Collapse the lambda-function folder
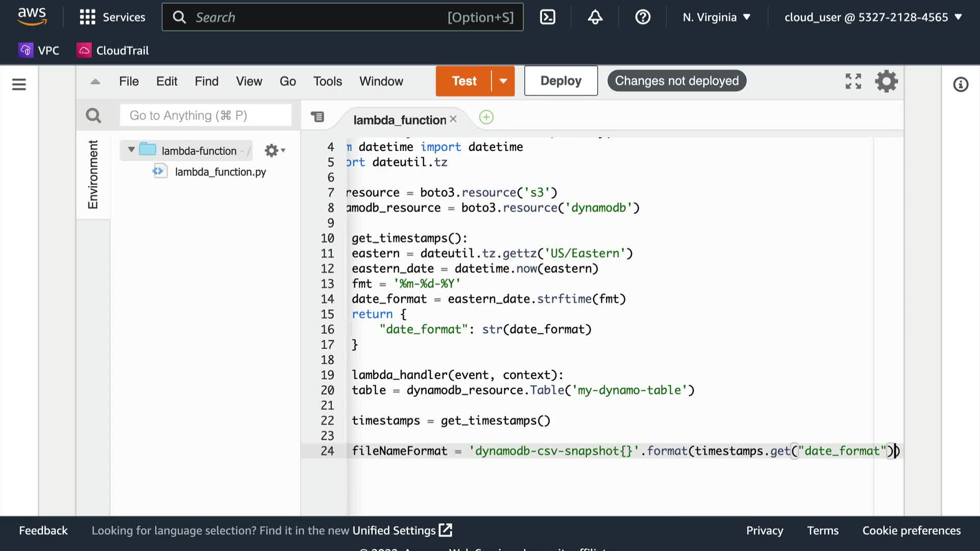This screenshot has height=551, width=980. tap(131, 150)
